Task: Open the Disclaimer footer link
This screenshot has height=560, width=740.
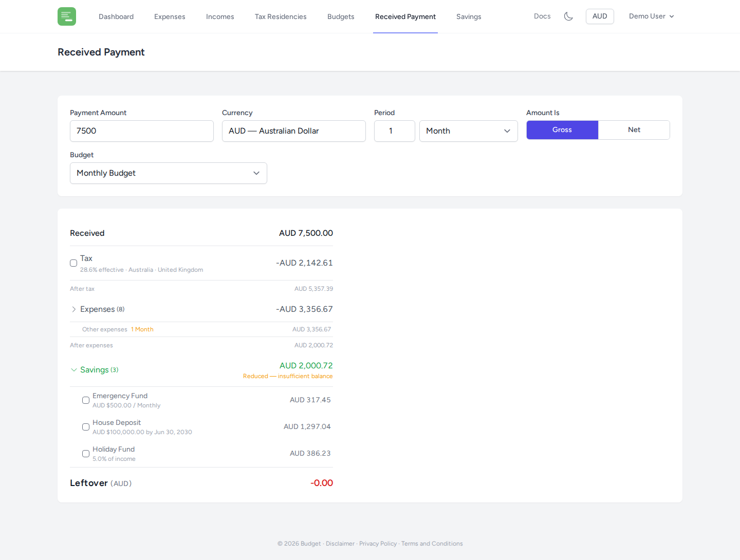Action: coord(340,544)
